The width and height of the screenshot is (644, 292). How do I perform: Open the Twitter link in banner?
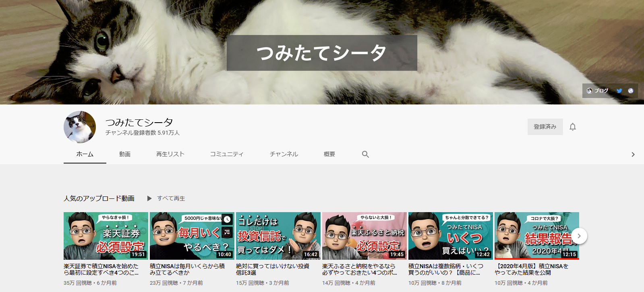point(619,91)
